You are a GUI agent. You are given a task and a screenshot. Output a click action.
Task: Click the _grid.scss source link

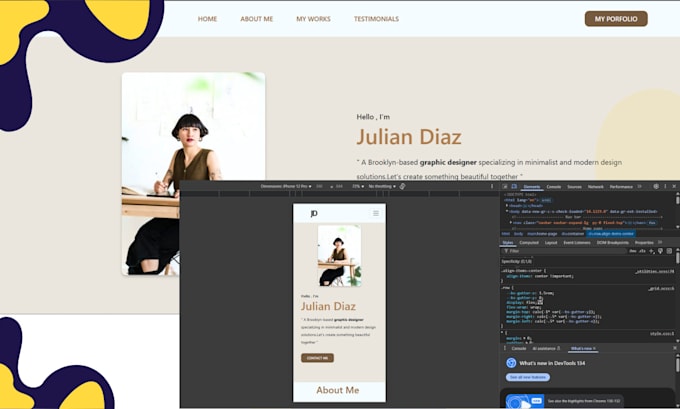tap(661, 288)
